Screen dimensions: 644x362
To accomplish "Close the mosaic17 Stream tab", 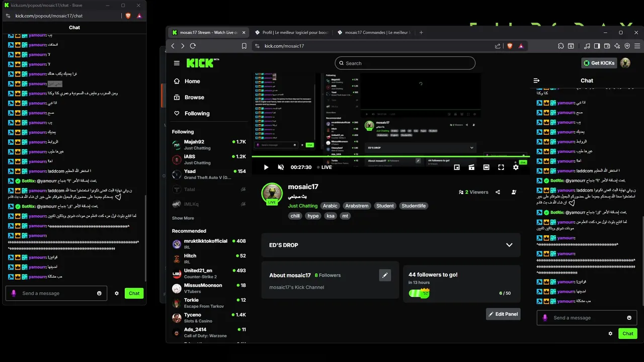I will pos(244,33).
